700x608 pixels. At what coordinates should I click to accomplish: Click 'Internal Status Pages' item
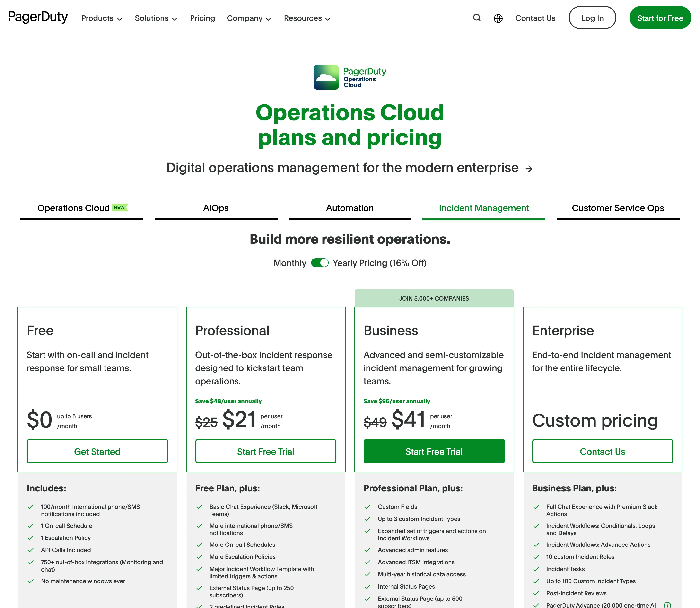point(406,587)
